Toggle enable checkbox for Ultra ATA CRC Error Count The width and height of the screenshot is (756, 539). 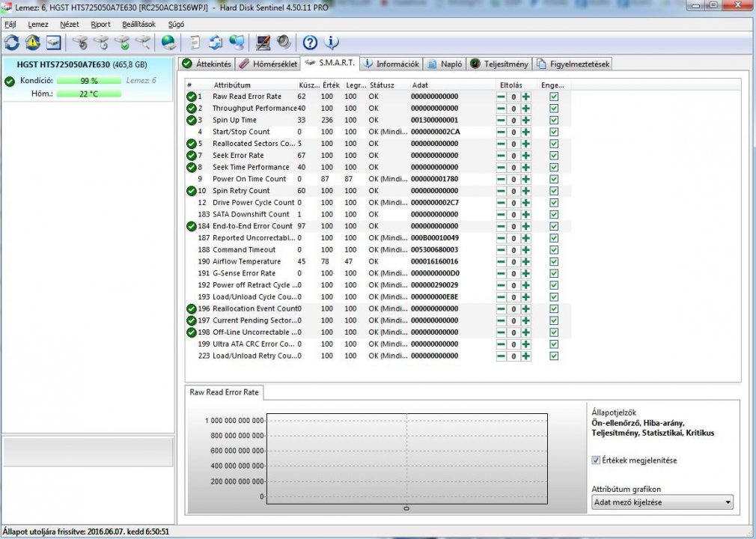click(x=554, y=344)
